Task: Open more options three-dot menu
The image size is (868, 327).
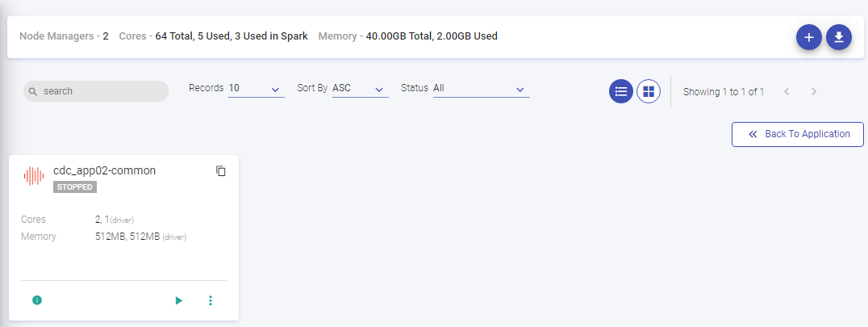Action: tap(211, 300)
